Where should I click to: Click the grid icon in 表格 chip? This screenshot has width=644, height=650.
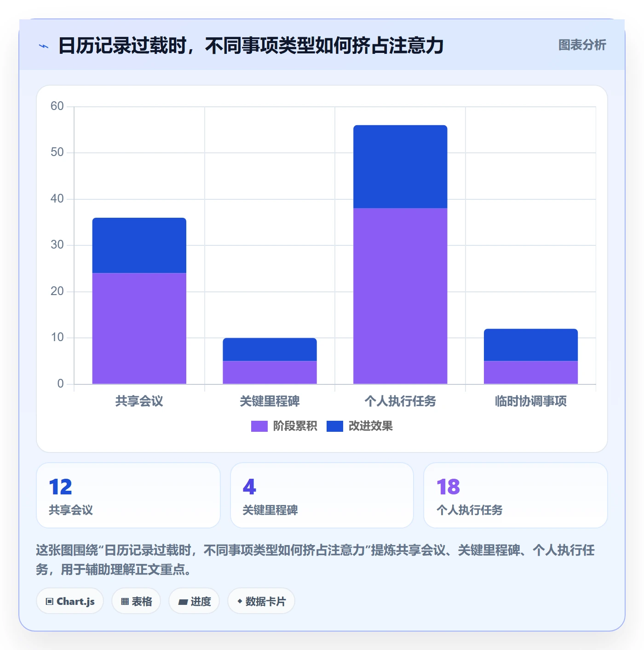click(125, 602)
